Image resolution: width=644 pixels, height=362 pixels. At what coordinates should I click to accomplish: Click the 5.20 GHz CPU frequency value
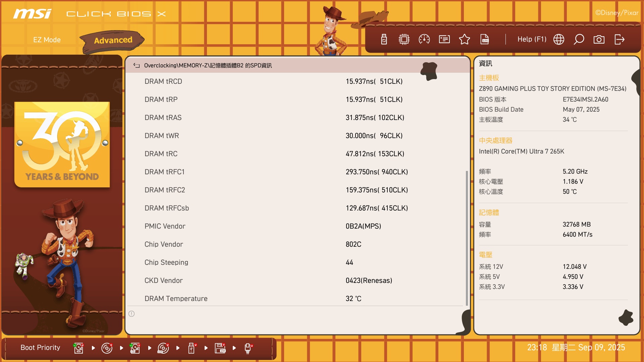click(x=575, y=172)
